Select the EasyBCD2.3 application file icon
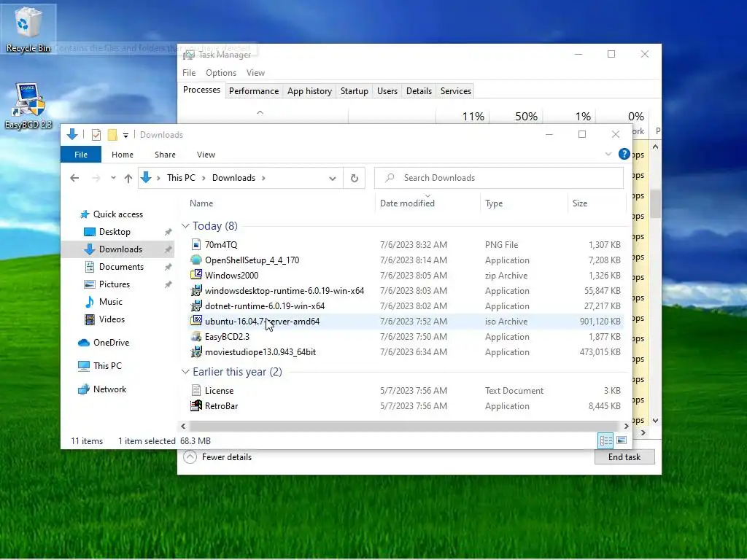The width and height of the screenshot is (747, 560). pyautogui.click(x=196, y=337)
